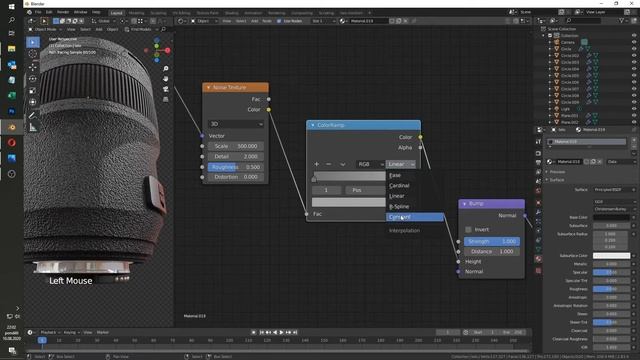Select the Measure ruler tool
This screenshot has height=360, width=640.
[x=33, y=127]
